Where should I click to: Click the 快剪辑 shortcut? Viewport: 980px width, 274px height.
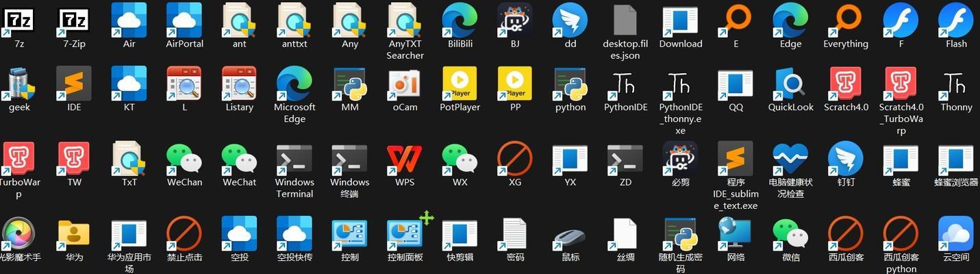point(460,234)
